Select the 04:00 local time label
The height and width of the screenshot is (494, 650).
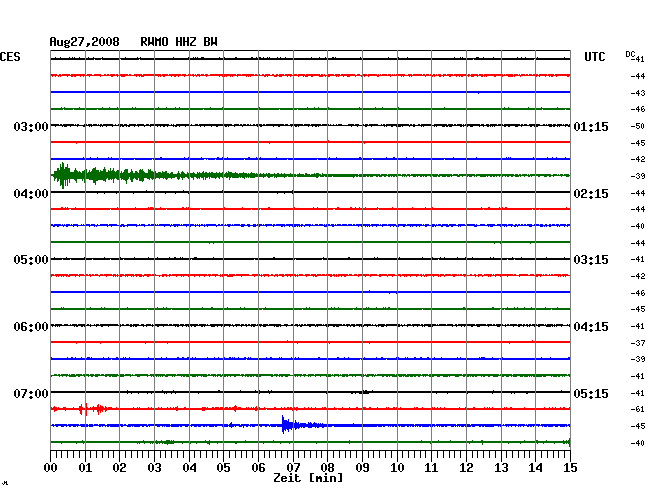31,194
